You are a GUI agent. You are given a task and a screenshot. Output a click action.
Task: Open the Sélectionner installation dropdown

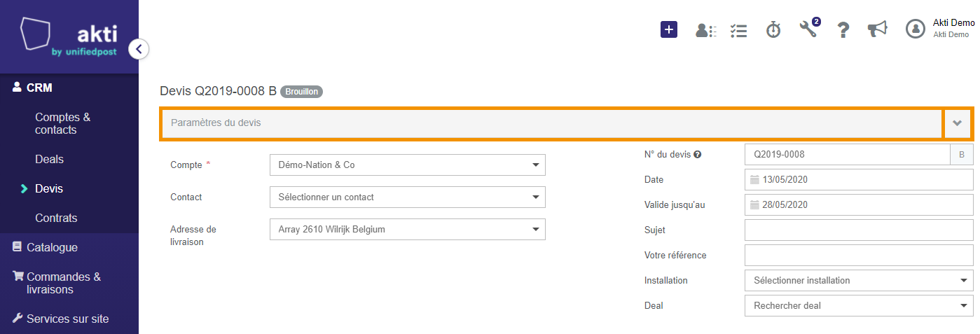pos(859,281)
